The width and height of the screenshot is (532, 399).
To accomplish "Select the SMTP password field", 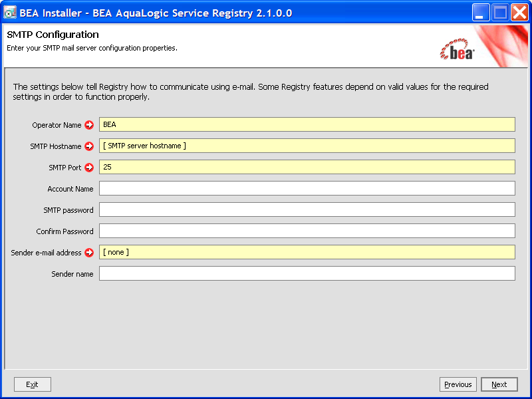I will click(307, 209).
